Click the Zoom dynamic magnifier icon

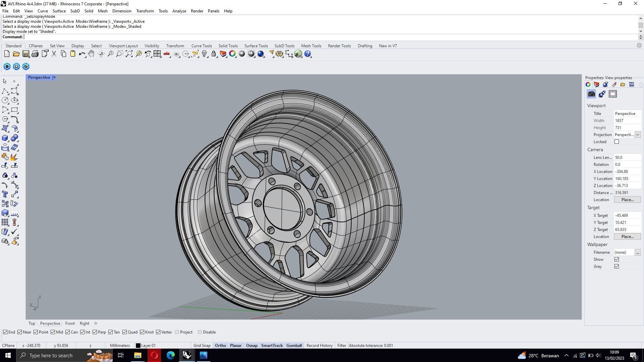tap(110, 54)
